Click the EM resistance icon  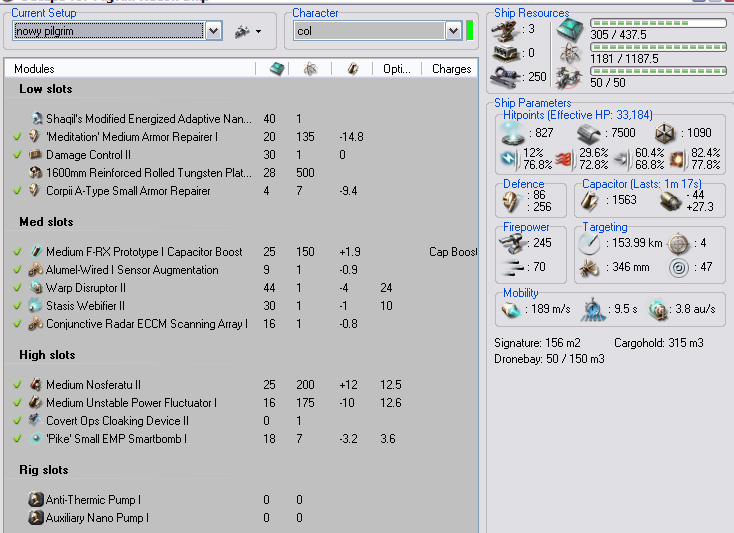(509, 159)
